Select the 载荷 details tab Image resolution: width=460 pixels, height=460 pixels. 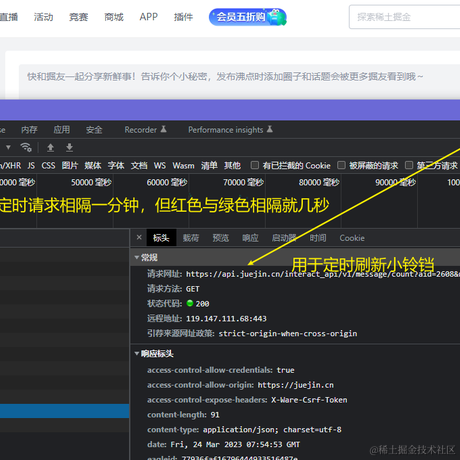point(191,238)
